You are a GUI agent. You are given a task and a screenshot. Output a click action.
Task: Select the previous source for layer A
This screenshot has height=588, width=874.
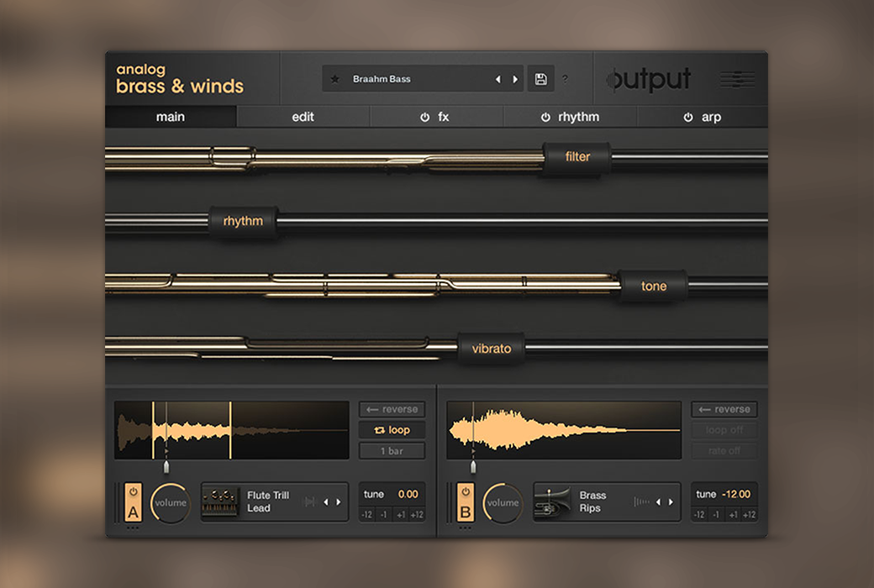[325, 502]
